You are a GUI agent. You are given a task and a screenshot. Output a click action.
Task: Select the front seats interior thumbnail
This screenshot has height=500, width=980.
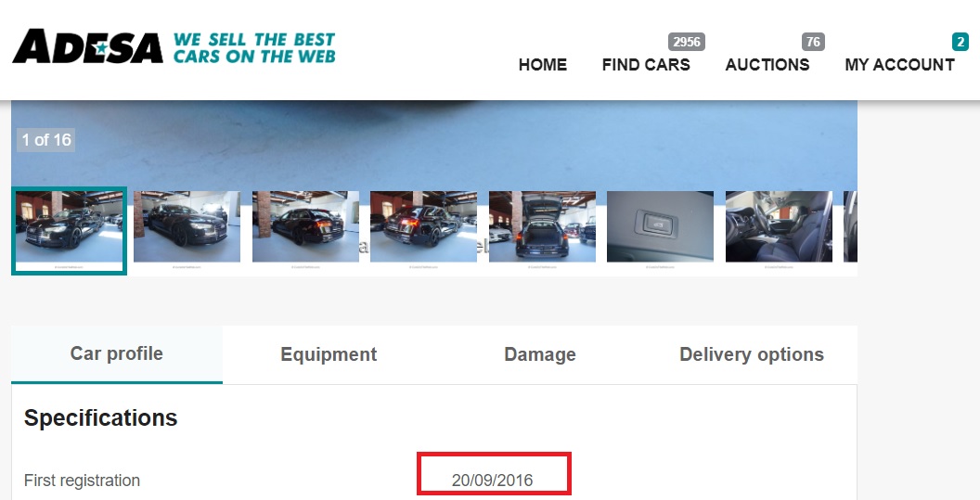(x=779, y=229)
